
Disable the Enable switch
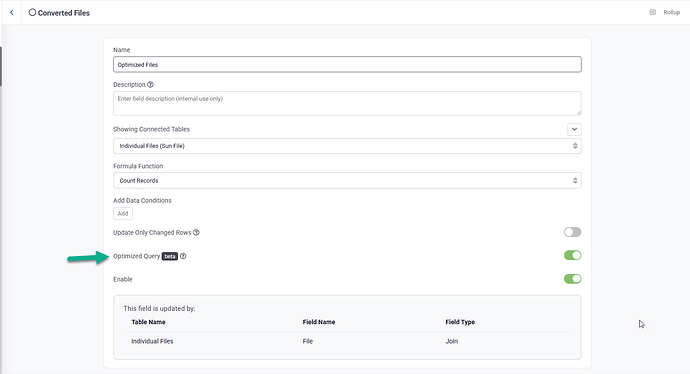[573, 279]
